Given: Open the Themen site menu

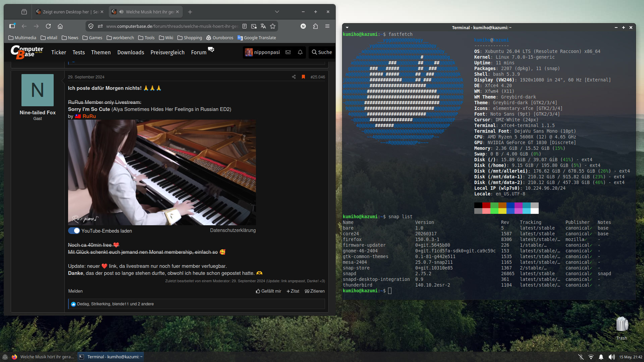Looking at the screenshot, I should click(101, 52).
